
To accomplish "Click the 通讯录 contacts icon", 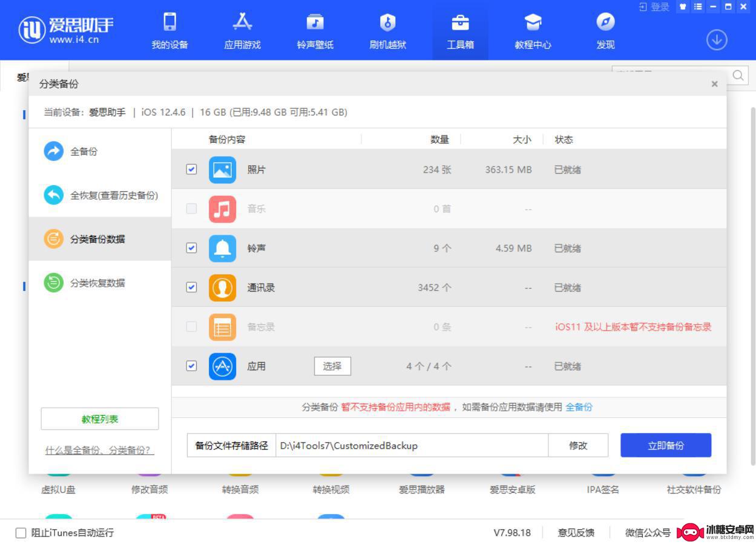I will (222, 288).
